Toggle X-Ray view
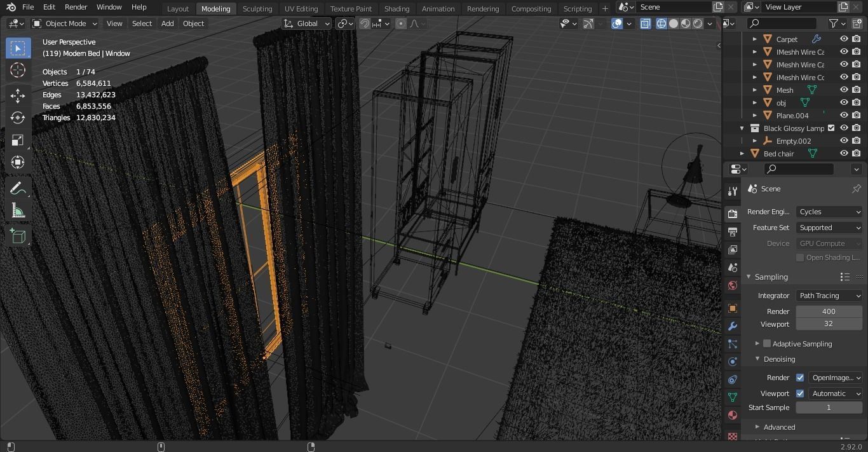Viewport: 868px width, 452px height. [x=645, y=24]
